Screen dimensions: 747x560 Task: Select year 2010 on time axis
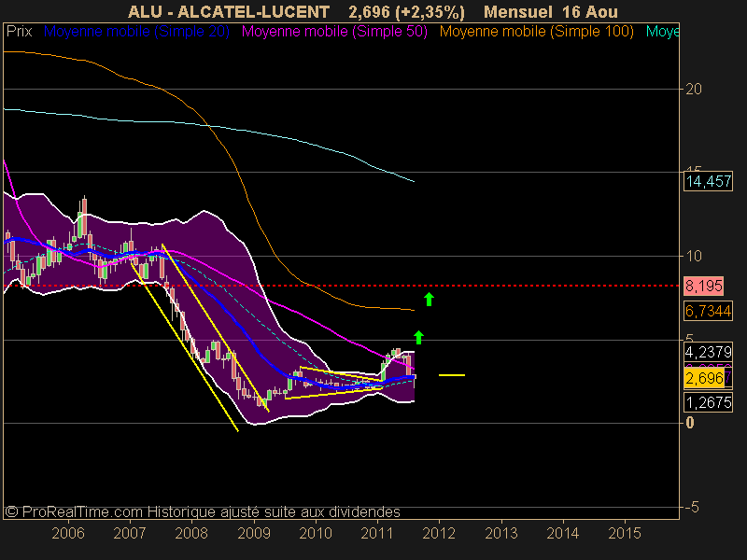[316, 533]
